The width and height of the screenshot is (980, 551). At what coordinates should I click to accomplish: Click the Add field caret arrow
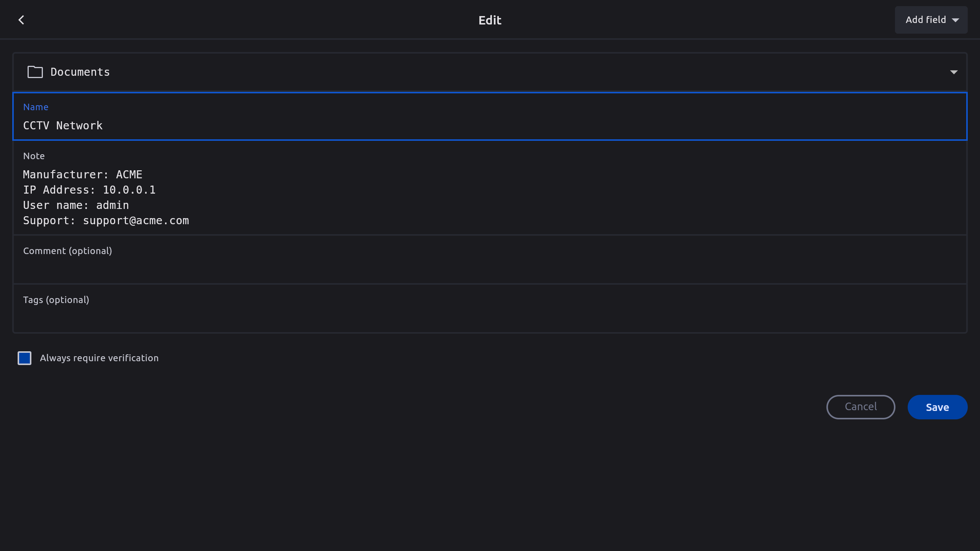955,20
